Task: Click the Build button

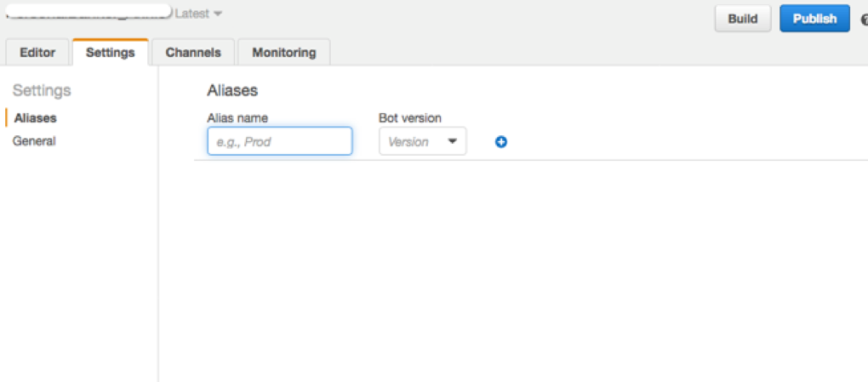Action: click(742, 19)
